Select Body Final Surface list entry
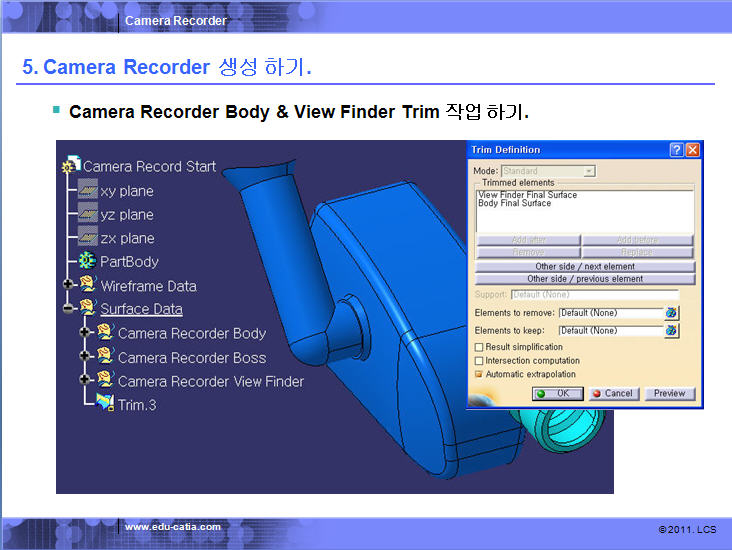 (x=514, y=204)
